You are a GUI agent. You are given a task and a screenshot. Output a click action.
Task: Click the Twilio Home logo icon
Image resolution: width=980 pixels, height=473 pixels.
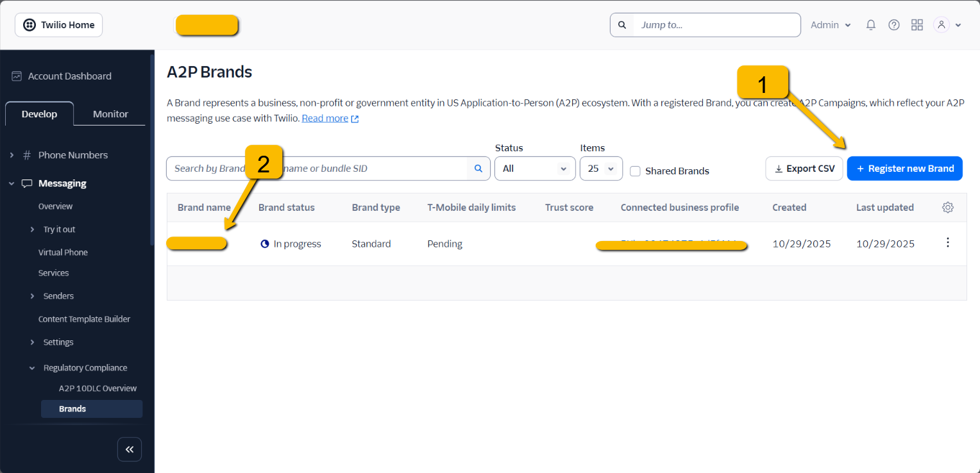(x=28, y=24)
